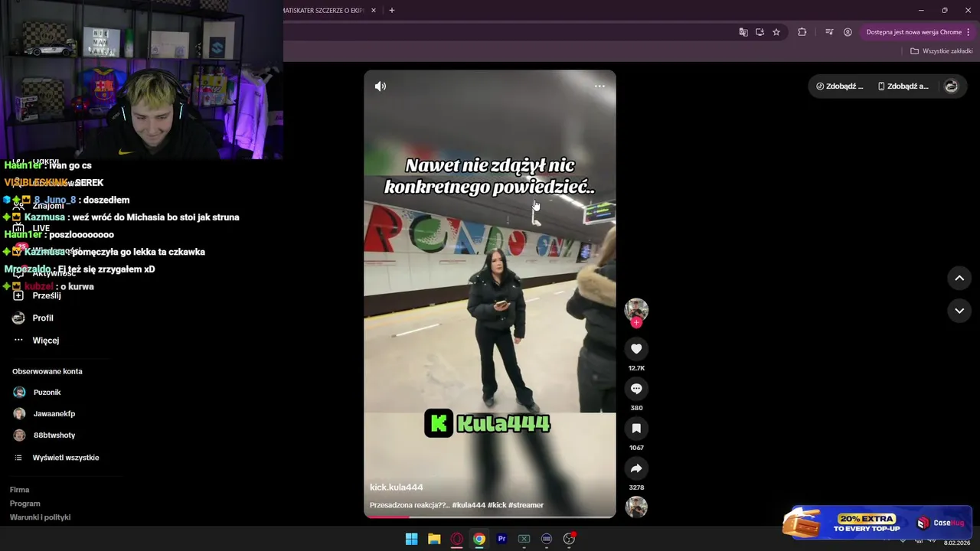Share the video via the arrow icon
This screenshot has width=980, height=551.
point(636,468)
